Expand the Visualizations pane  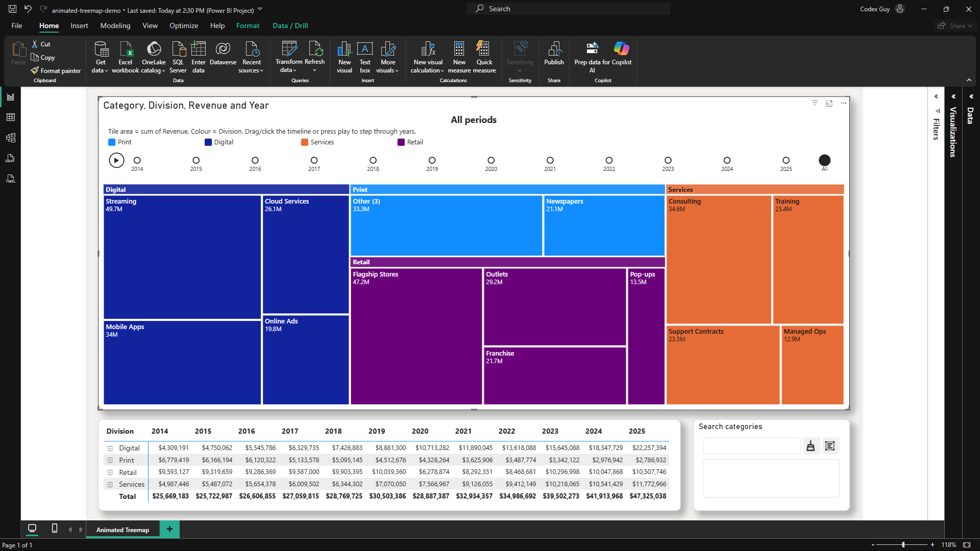click(953, 96)
